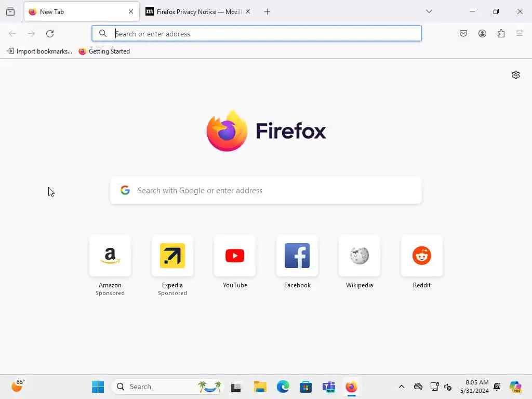The height and width of the screenshot is (399, 532).
Task: Open the clock showing 8:05 AM
Action: pos(474,387)
